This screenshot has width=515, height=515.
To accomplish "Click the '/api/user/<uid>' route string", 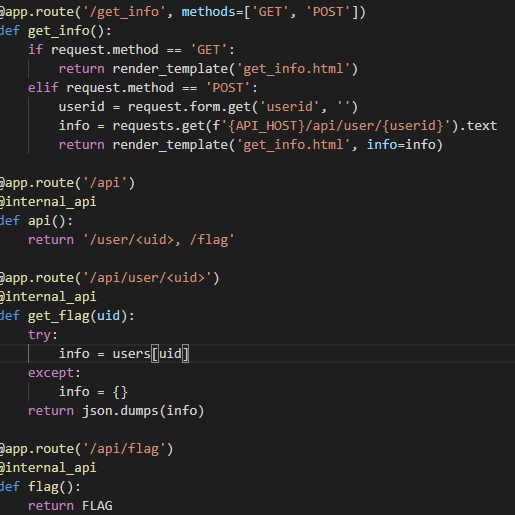I will tap(147, 278).
